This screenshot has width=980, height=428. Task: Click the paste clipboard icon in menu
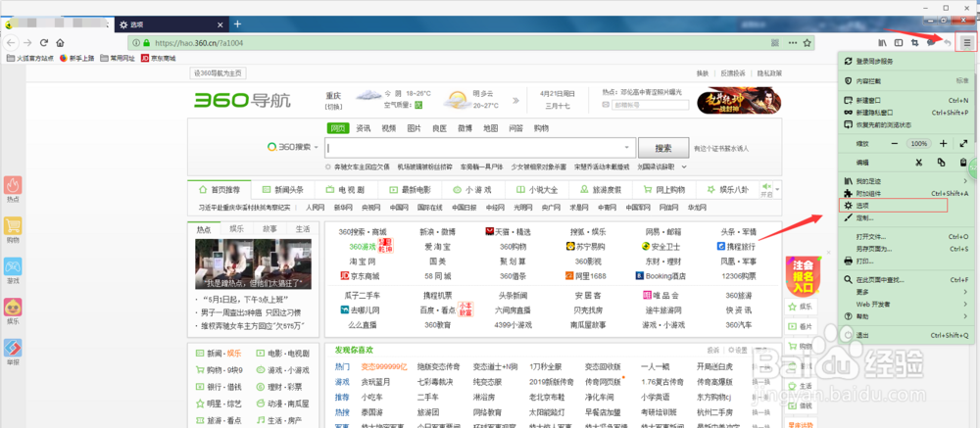coord(963,163)
